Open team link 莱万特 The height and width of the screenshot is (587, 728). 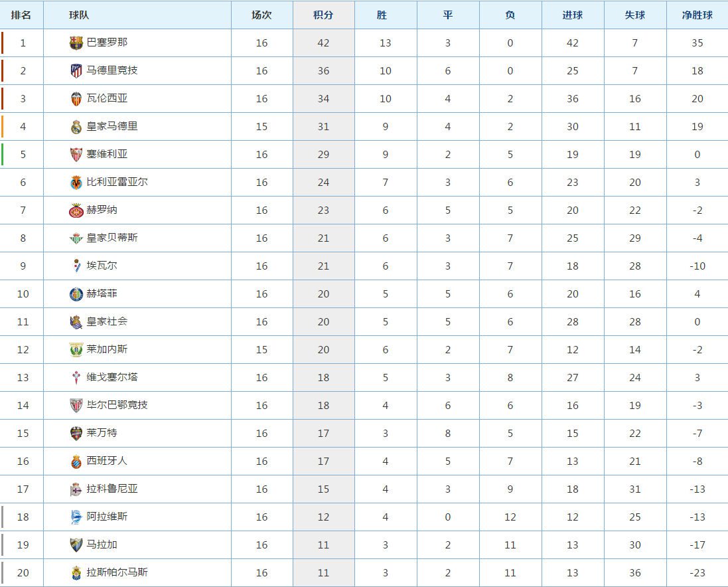pyautogui.click(x=102, y=433)
